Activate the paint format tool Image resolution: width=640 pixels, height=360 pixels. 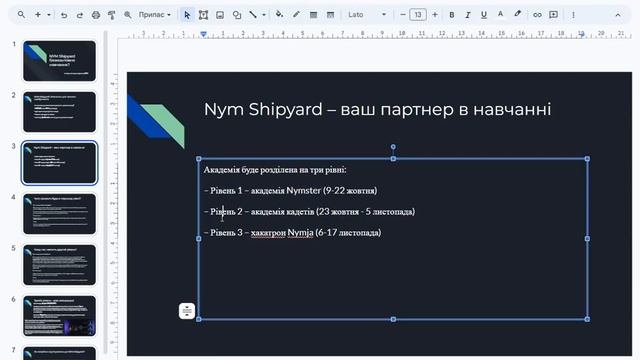pos(111,15)
